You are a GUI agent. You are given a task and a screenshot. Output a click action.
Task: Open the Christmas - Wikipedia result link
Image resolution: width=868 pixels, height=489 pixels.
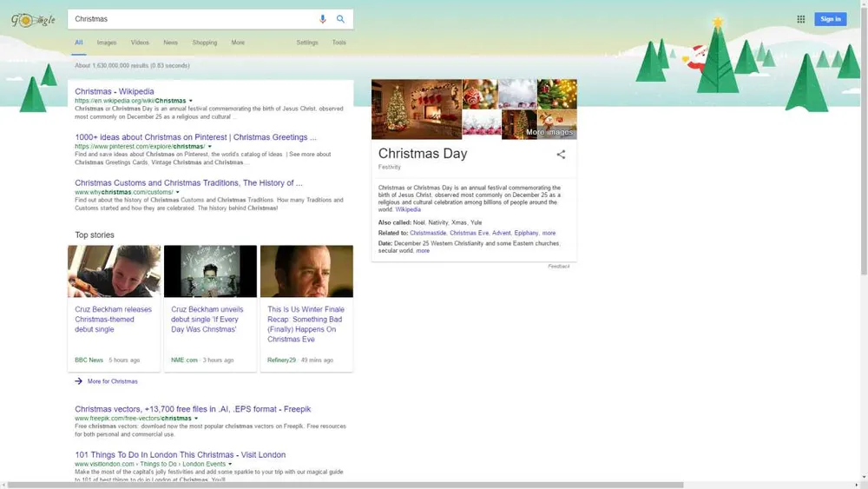pos(115,91)
